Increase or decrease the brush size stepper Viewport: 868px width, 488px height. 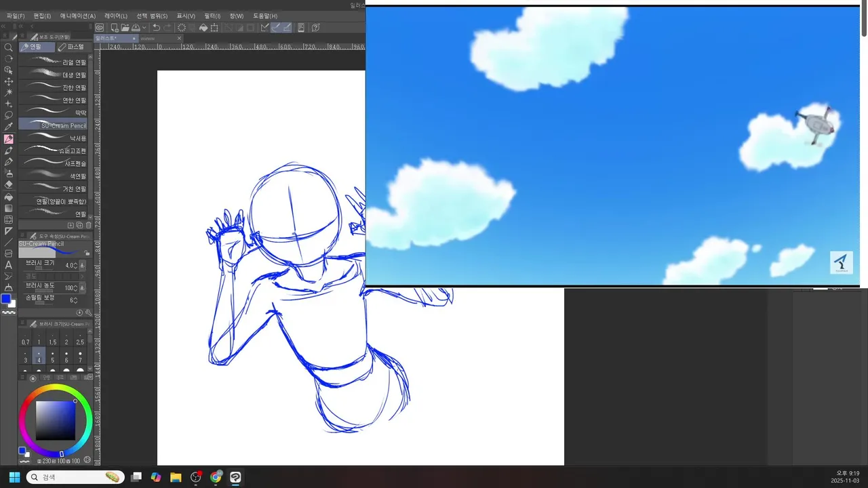point(75,266)
